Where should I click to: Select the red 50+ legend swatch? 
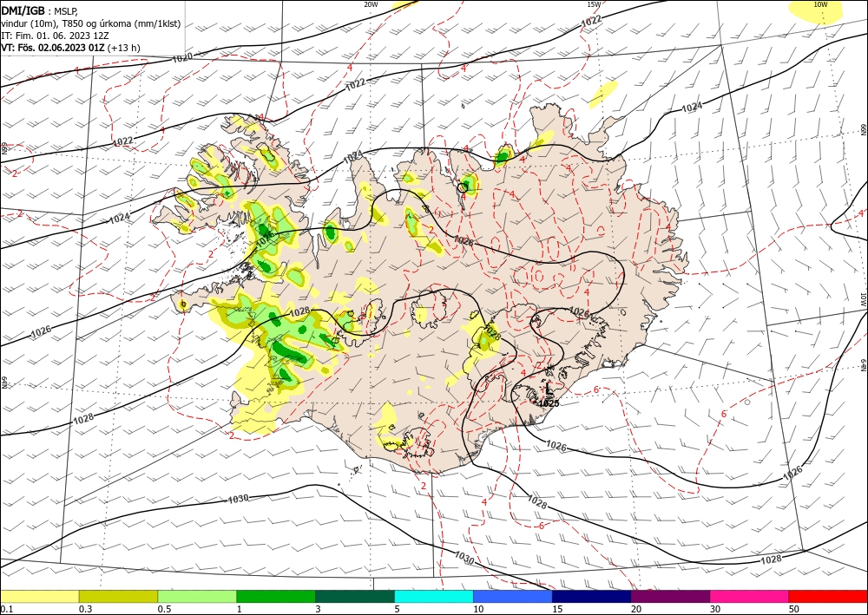828,596
